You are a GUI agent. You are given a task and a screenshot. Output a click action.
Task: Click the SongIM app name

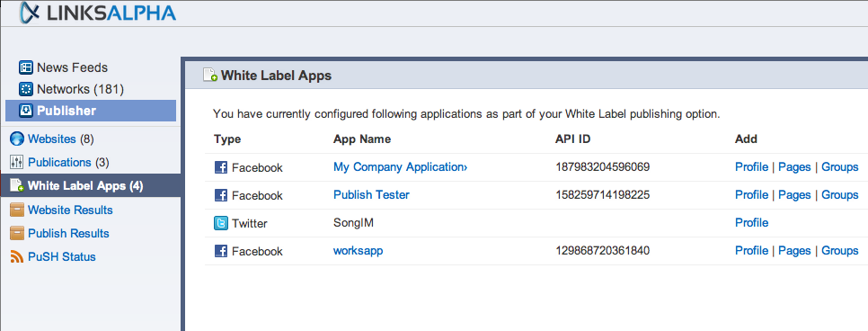tap(354, 223)
